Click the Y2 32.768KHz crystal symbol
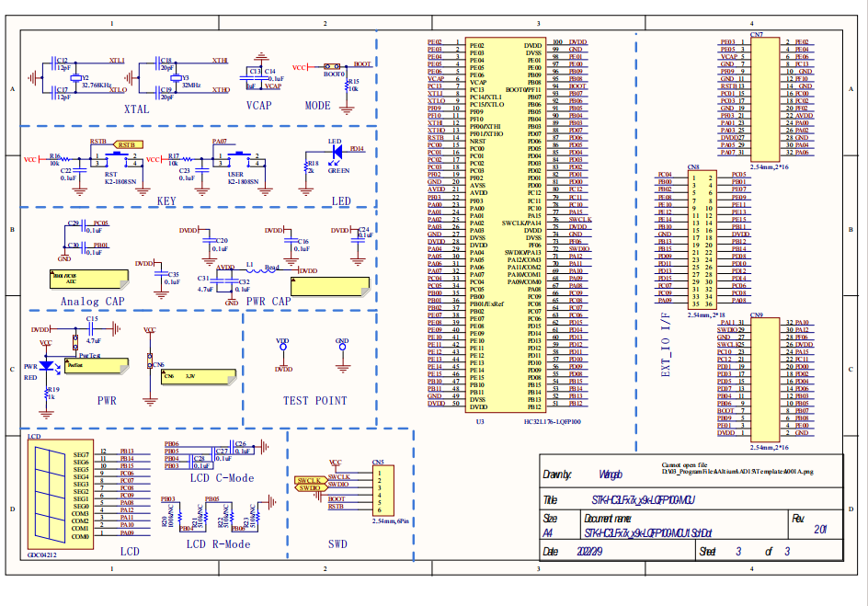868x606 pixels. [x=75, y=78]
